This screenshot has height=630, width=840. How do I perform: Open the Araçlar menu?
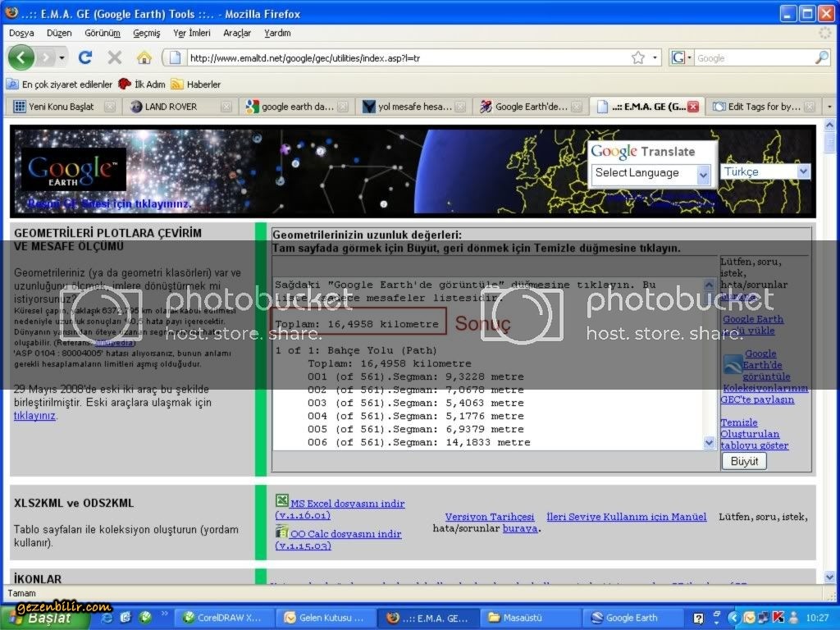coord(237,33)
